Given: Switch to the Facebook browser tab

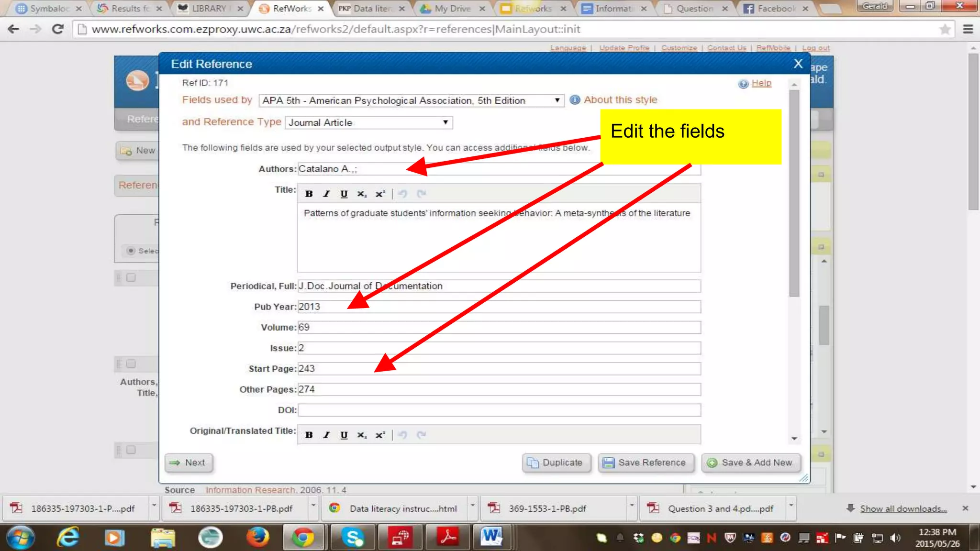Looking at the screenshot, I should [x=775, y=9].
